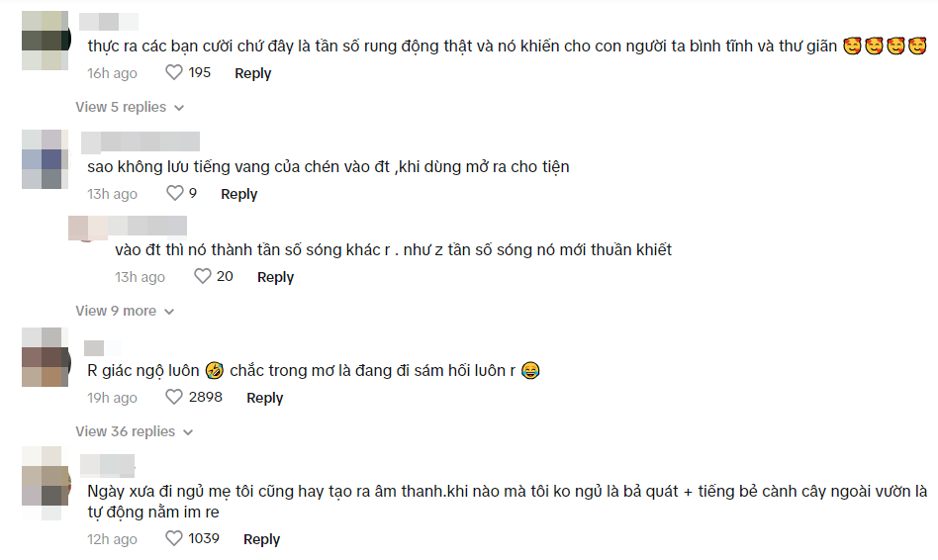This screenshot has width=938, height=560.
Task: Reply to the 12h ago comment
Action: pos(261,539)
